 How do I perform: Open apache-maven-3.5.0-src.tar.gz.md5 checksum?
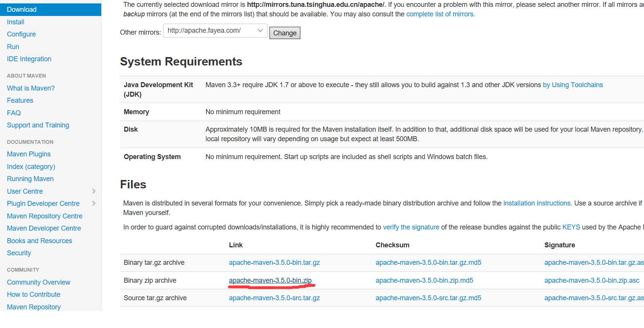[x=428, y=298]
